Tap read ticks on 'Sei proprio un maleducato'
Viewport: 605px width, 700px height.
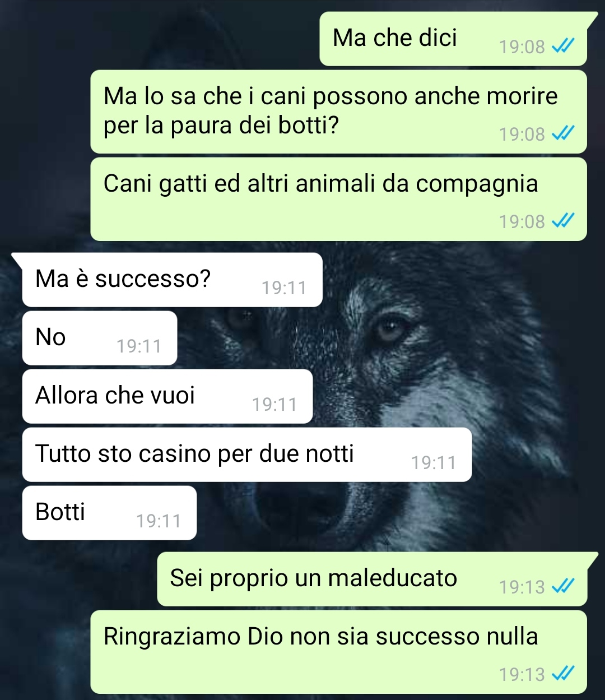(563, 587)
